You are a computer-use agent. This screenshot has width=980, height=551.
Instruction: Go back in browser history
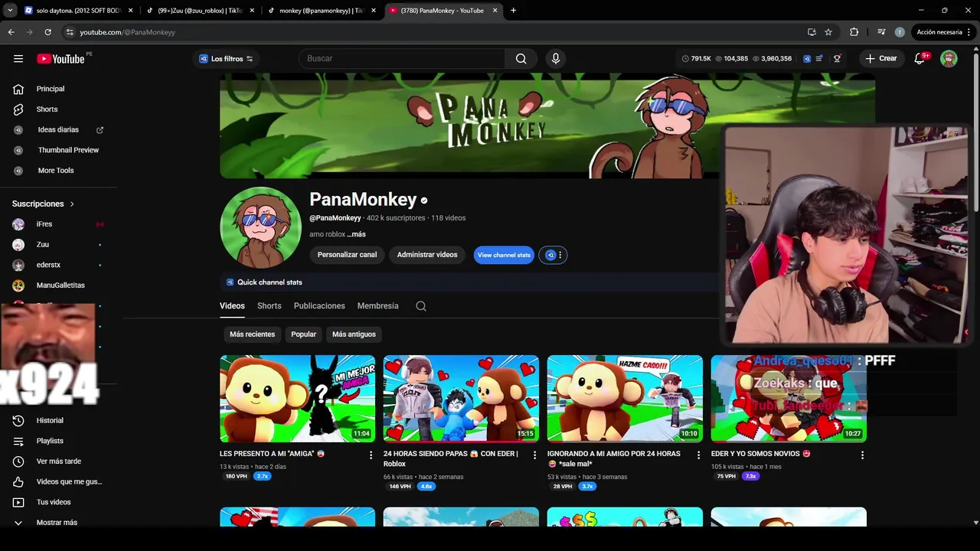[x=11, y=32]
